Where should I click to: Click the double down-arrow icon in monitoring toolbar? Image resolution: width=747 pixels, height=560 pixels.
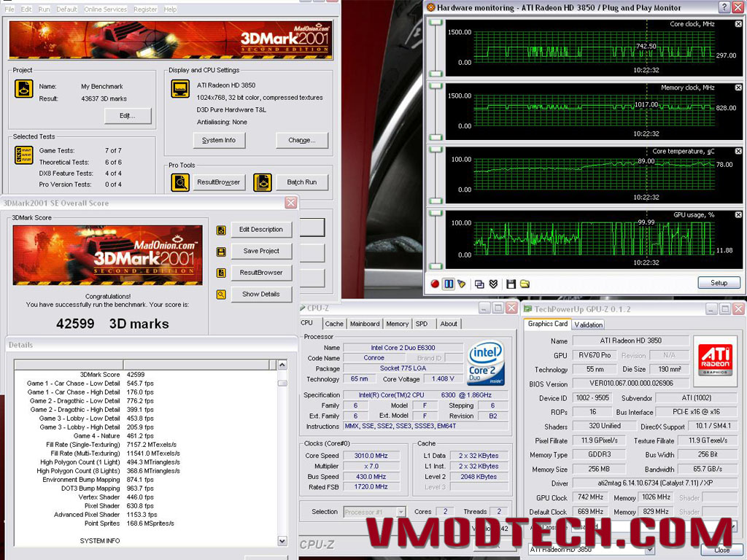click(494, 284)
